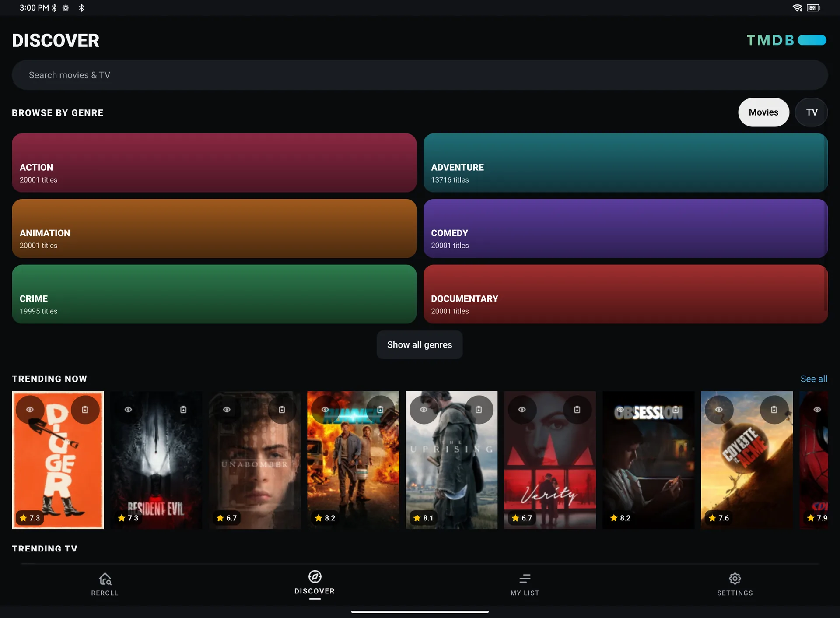Expand the list with Show all genres
The width and height of the screenshot is (840, 618).
(x=420, y=345)
